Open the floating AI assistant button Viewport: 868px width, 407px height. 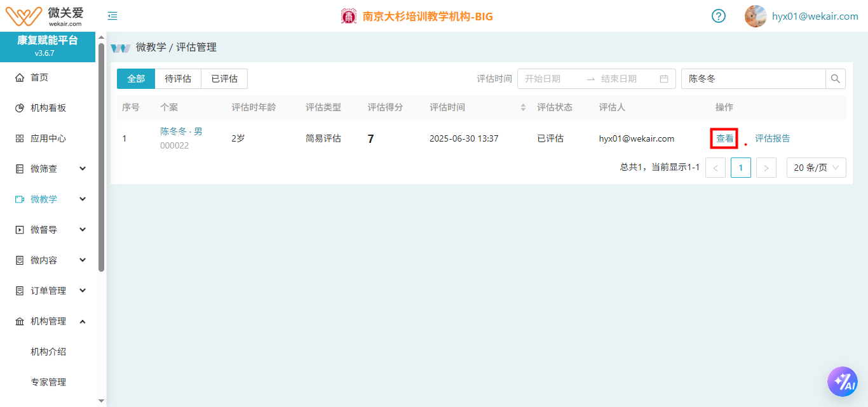[x=842, y=381]
